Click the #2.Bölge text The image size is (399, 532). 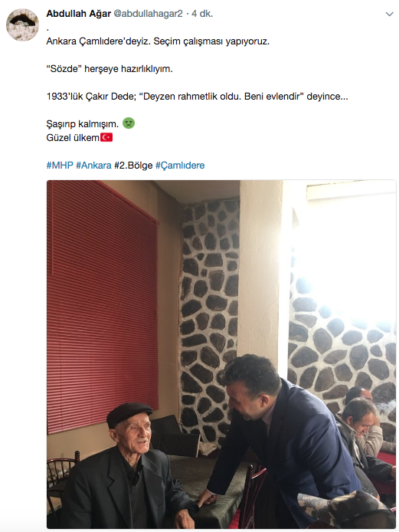point(133,166)
